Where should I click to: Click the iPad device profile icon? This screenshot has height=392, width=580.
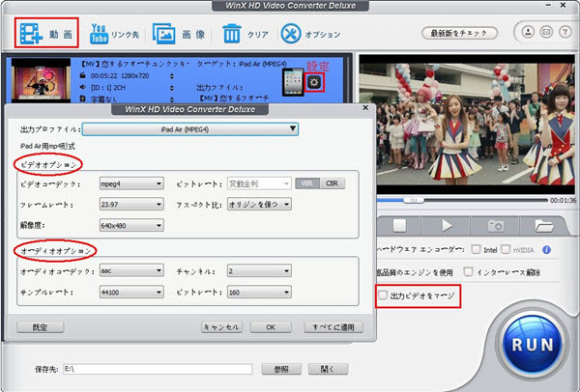click(293, 82)
